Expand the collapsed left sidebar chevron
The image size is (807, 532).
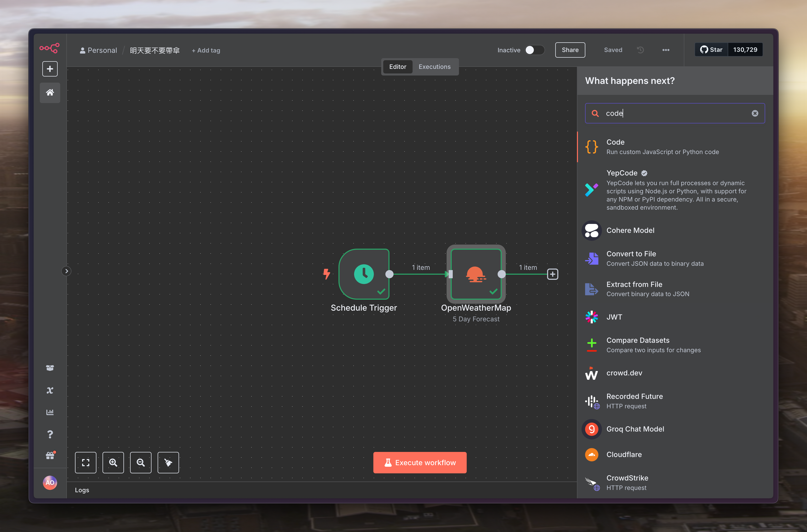(x=67, y=271)
